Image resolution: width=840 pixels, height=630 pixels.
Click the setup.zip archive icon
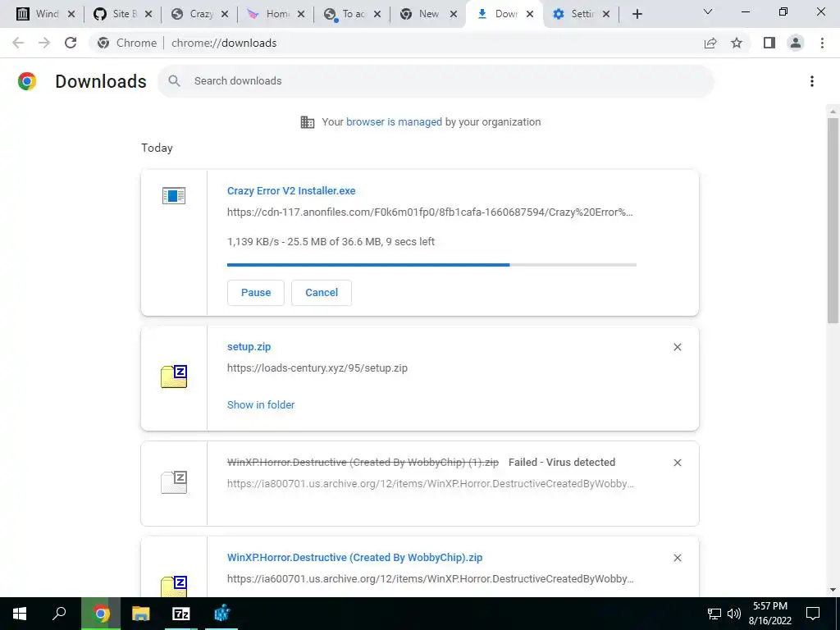pos(174,376)
